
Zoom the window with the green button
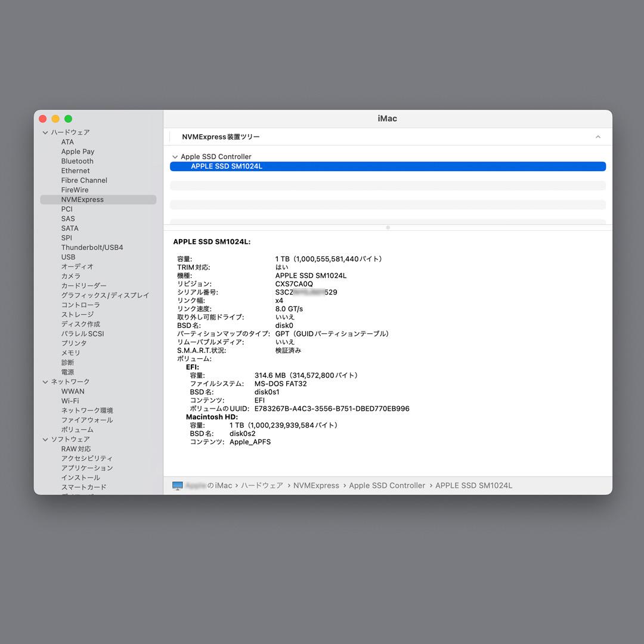click(x=68, y=119)
